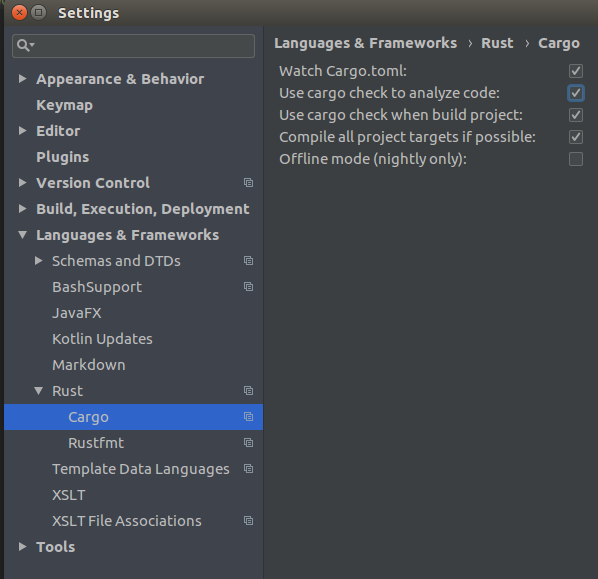Screen dimensions: 598x579
Task: Collapse the Languages & Frameworks section
Action: coord(23,235)
